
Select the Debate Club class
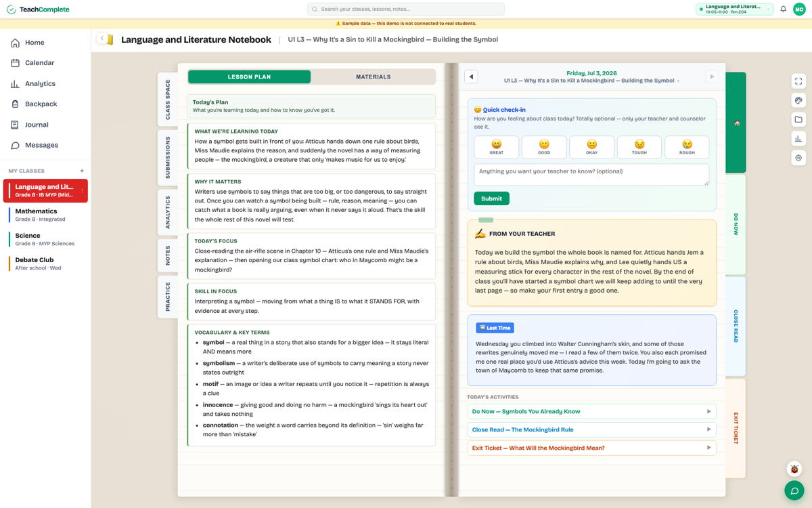coord(45,263)
